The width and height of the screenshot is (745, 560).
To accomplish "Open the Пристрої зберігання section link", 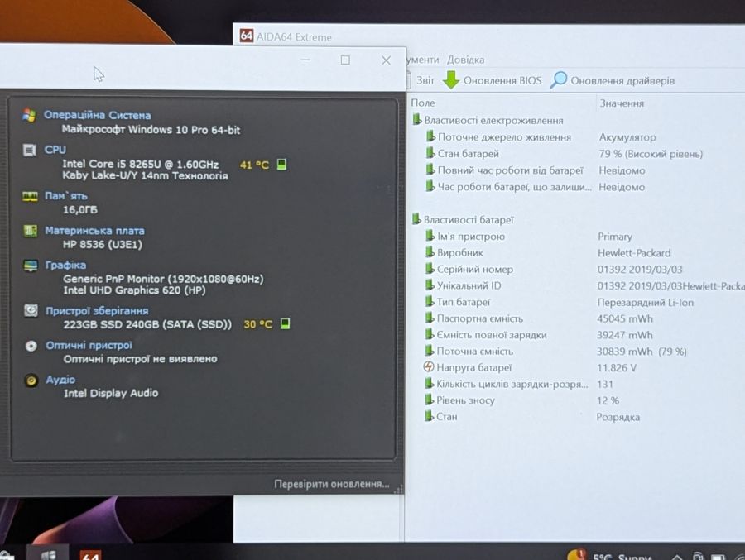I will pos(97,311).
